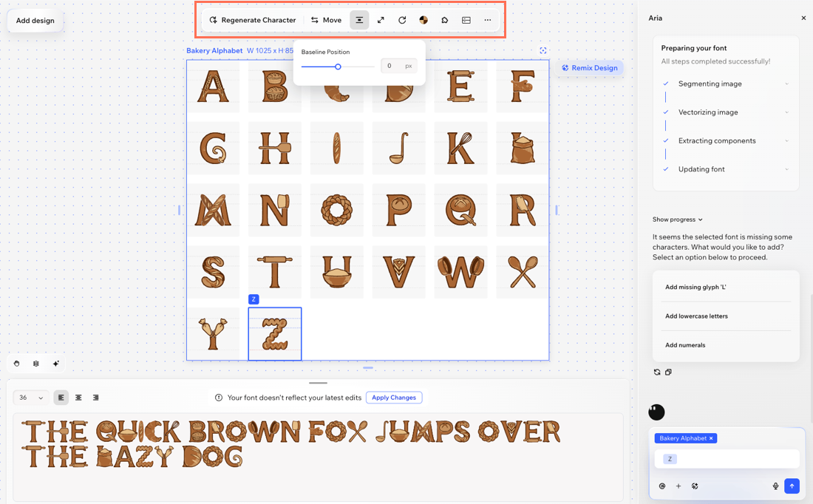Click the Bakery Alphabet frame title

point(214,50)
